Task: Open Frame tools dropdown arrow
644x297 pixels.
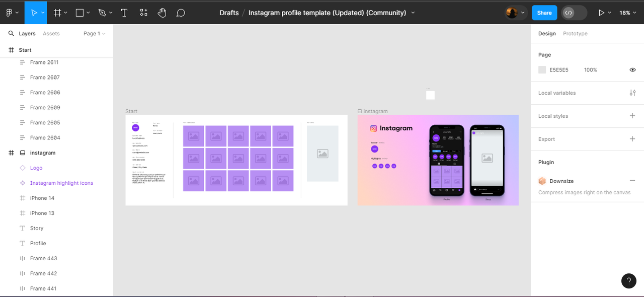Action: pos(66,13)
